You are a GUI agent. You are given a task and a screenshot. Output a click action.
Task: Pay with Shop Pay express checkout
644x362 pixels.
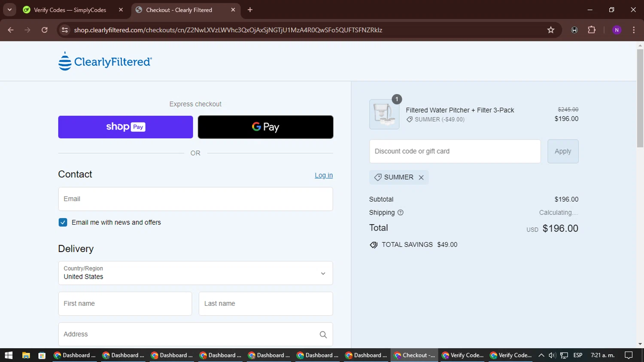pyautogui.click(x=125, y=127)
